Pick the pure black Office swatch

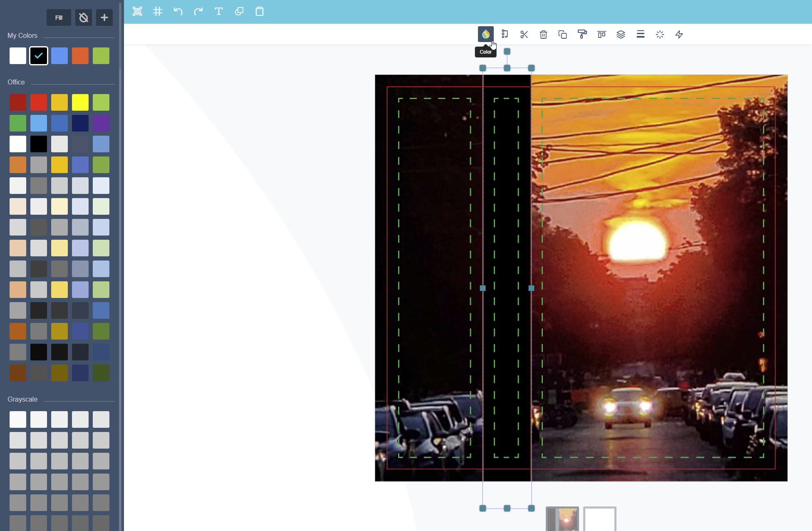(x=39, y=144)
